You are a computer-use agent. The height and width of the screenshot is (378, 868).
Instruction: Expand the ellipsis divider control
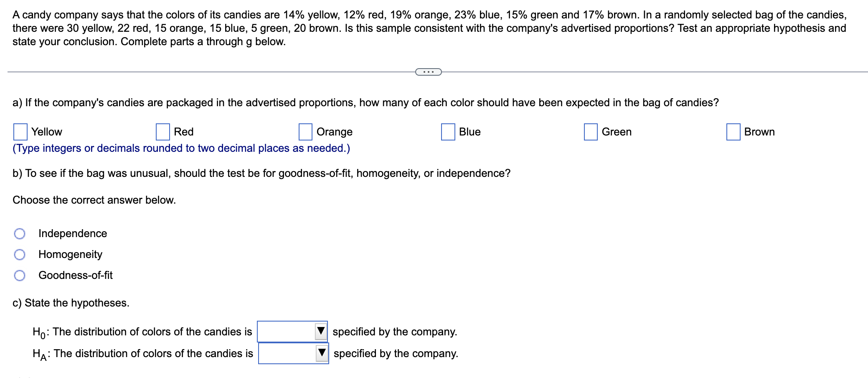[429, 72]
